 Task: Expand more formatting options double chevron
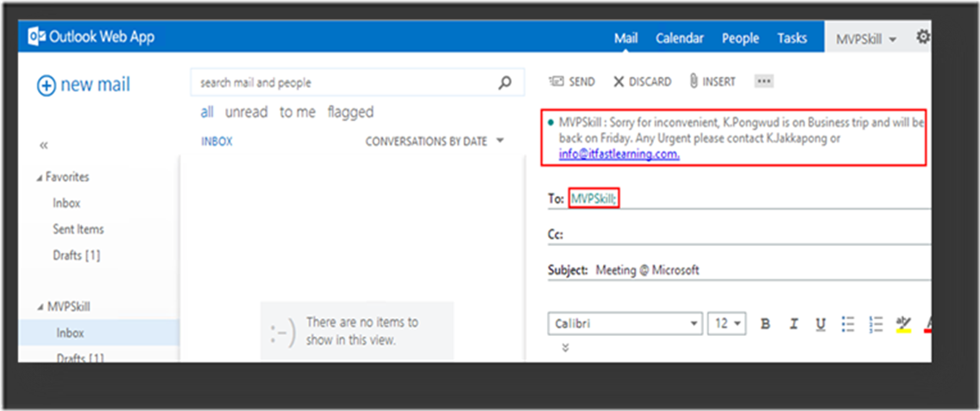click(x=566, y=347)
